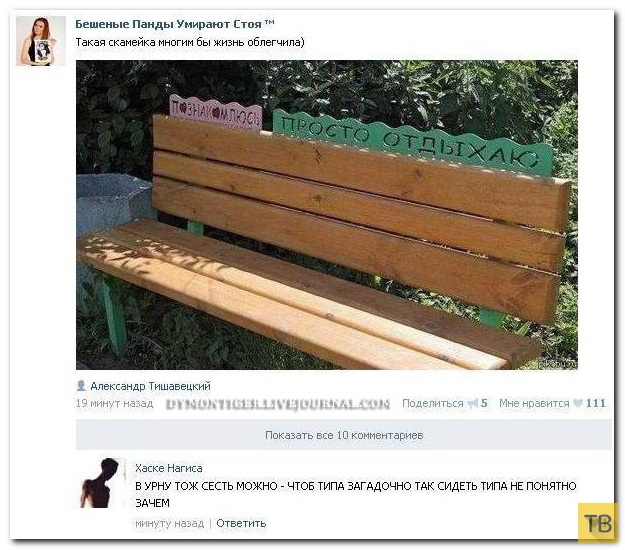
Task: Click the comment text В УРНУ ТОЖ СЕСТЬ
Action: 356,494
